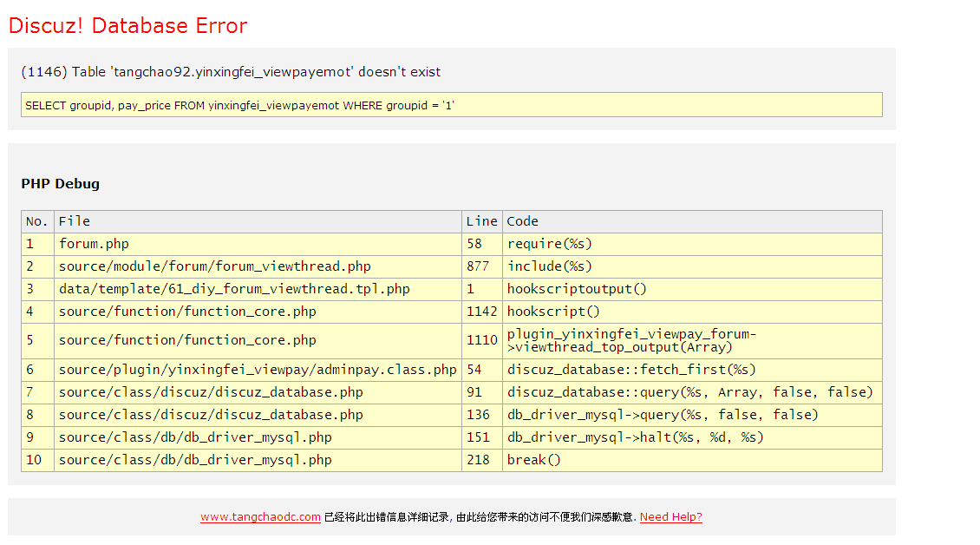Click the viewthread_top_output(Array) code cell
980x545 pixels.
point(631,341)
